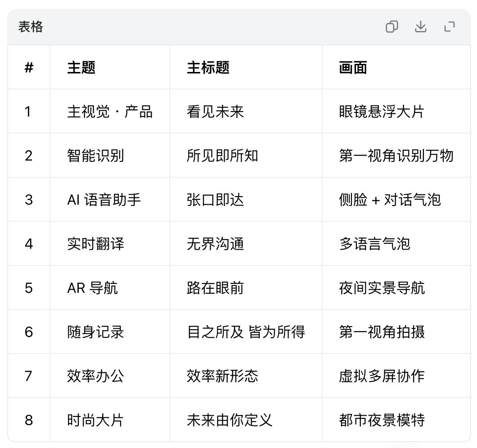Viewport: 477px width, 448px height.
Task: Click row number 1 in the # column
Action: (28, 112)
